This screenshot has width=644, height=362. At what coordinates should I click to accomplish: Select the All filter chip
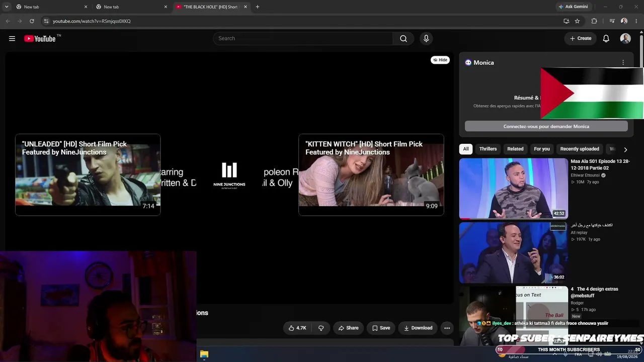466,149
